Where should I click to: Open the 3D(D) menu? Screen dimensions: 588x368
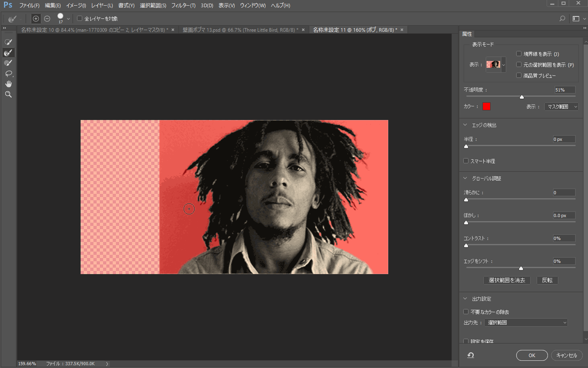click(x=207, y=6)
